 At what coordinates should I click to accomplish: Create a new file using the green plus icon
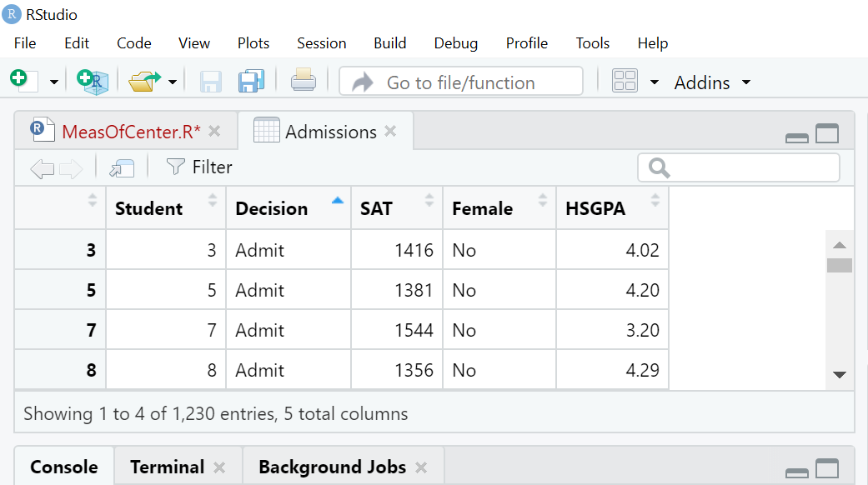click(20, 81)
